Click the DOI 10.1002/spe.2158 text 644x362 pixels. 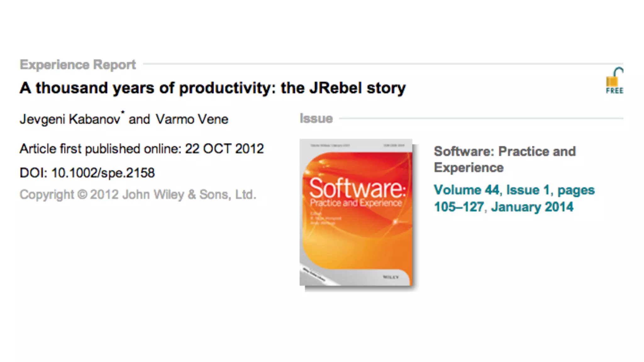[87, 173]
